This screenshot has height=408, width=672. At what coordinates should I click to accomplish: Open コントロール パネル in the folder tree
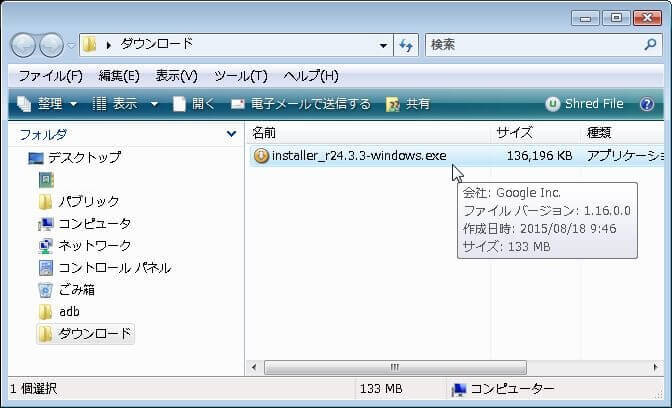(x=114, y=268)
